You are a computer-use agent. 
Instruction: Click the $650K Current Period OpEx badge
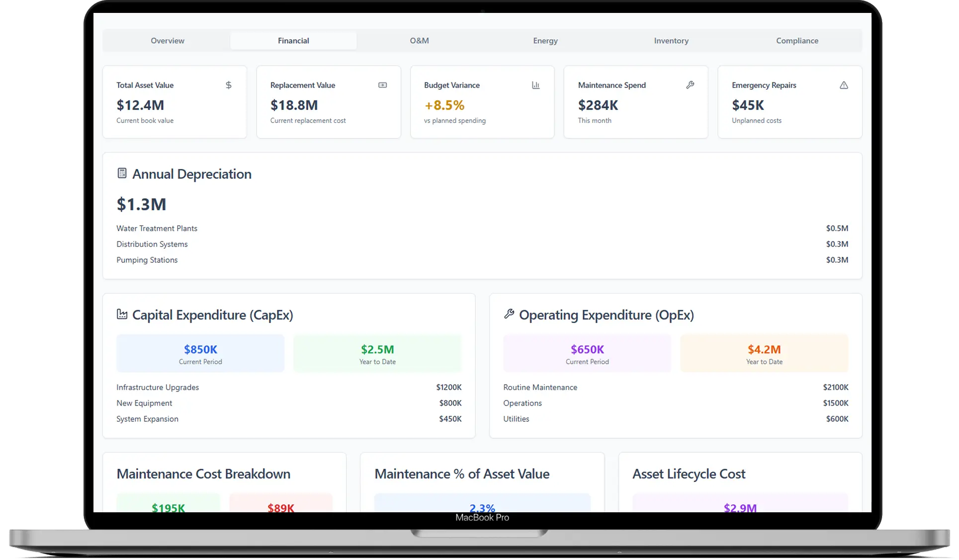point(587,353)
